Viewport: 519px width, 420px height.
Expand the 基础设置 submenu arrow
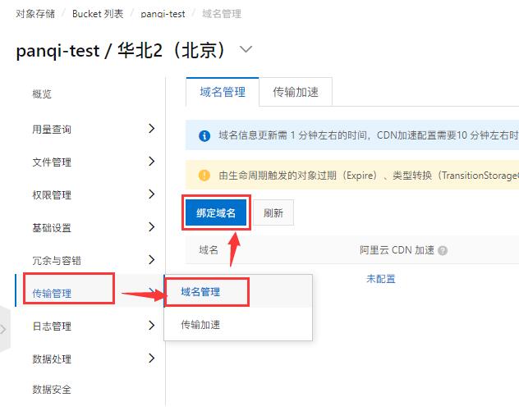[152, 227]
